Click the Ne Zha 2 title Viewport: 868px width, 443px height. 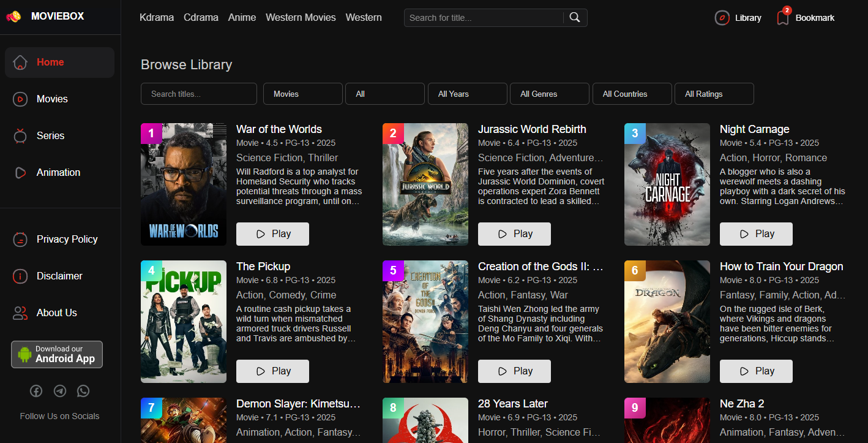coord(742,404)
